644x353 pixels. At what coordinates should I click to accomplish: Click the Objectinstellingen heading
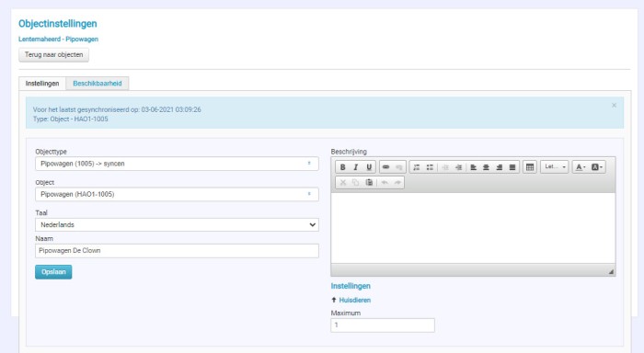(x=57, y=24)
